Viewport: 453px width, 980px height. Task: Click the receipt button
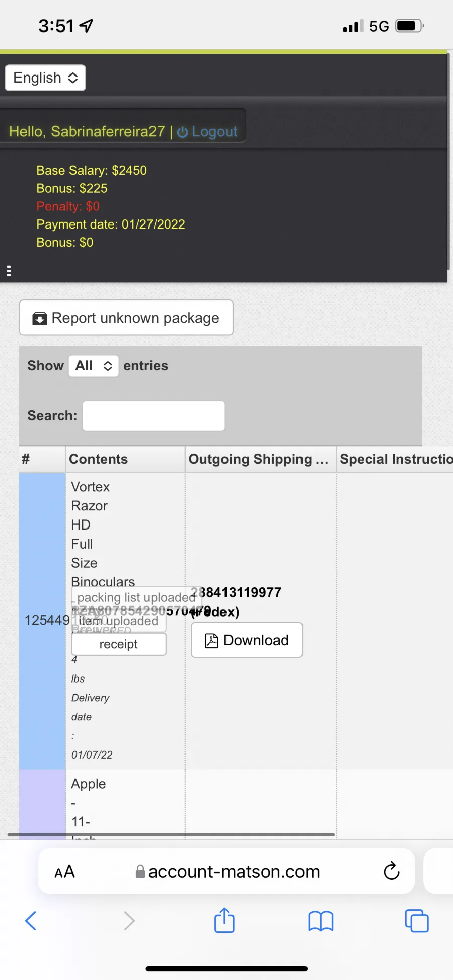tap(119, 644)
